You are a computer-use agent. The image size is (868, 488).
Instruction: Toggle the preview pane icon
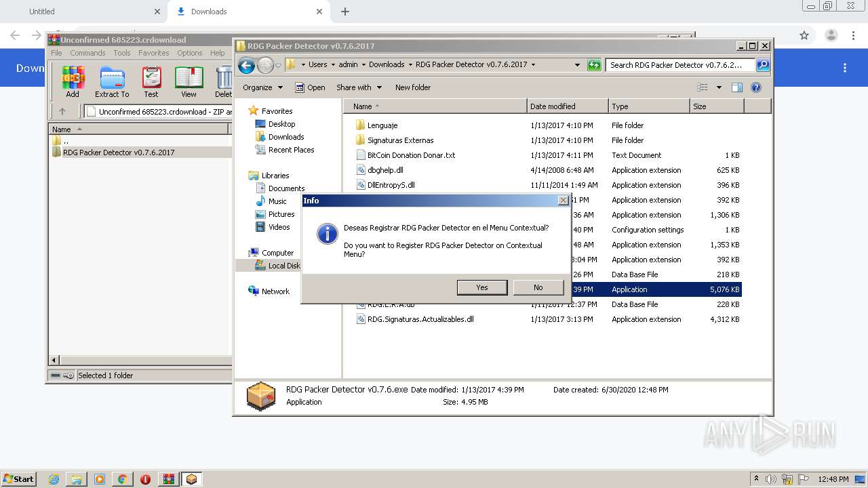(x=737, y=87)
